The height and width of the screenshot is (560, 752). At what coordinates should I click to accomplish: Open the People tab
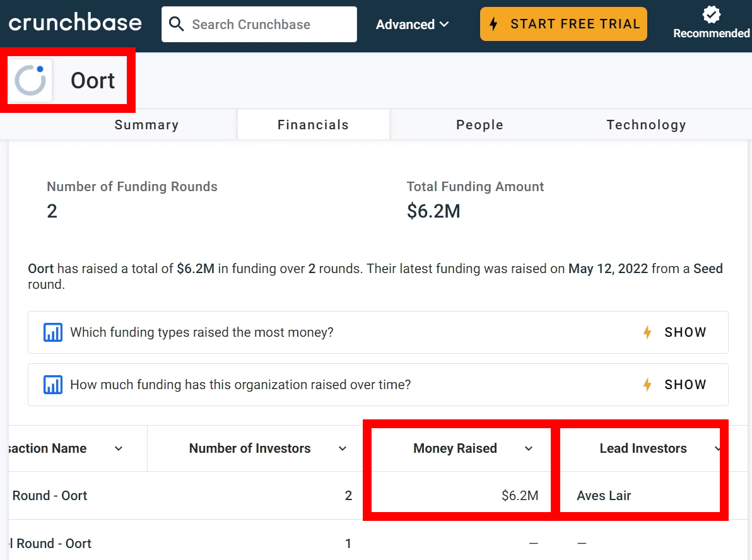pyautogui.click(x=479, y=125)
